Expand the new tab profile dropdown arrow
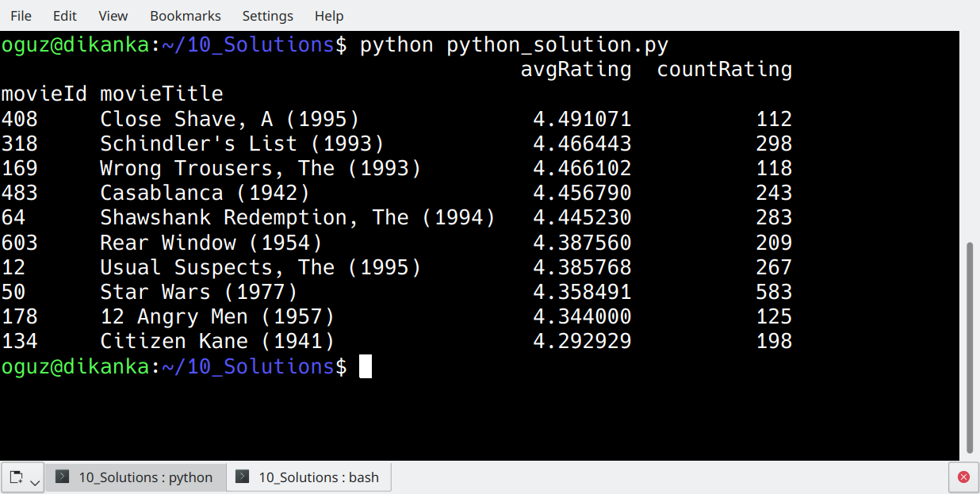 click(35, 481)
